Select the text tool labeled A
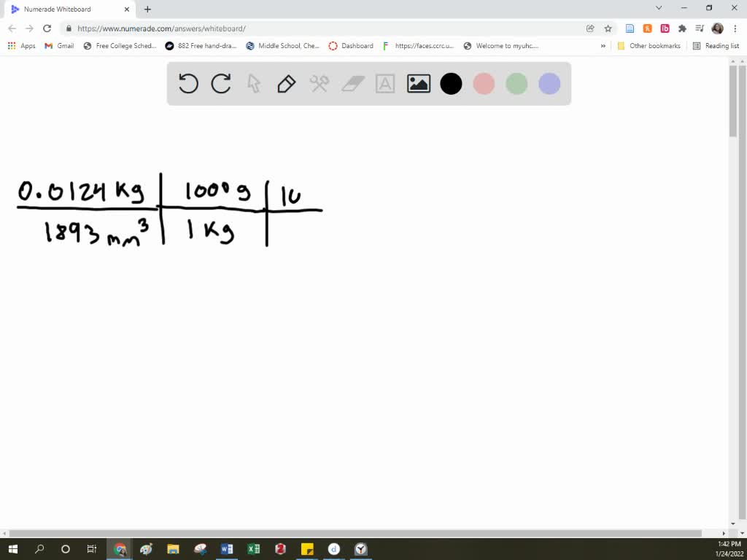The width and height of the screenshot is (747, 560). tap(384, 83)
